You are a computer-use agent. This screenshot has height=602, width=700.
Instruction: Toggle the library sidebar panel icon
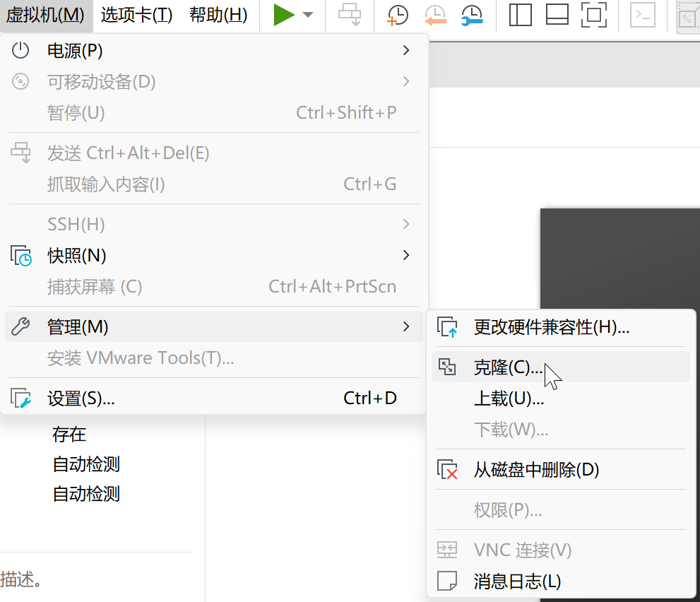520,15
